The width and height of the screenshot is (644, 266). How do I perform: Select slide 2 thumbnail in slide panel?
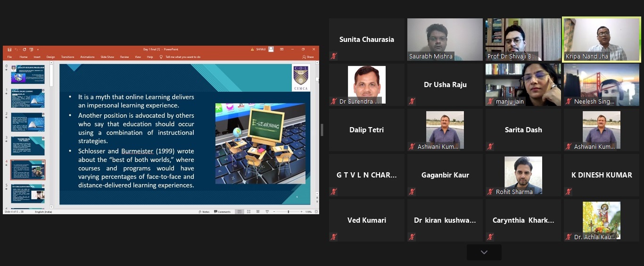[28, 122]
